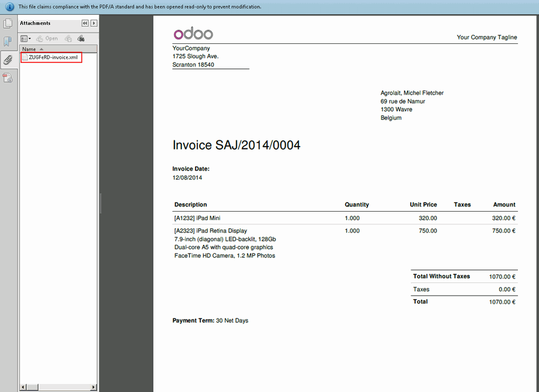The width and height of the screenshot is (539, 392).
Task: Click the '30 Net Days' payment term value
Action: [232, 321]
